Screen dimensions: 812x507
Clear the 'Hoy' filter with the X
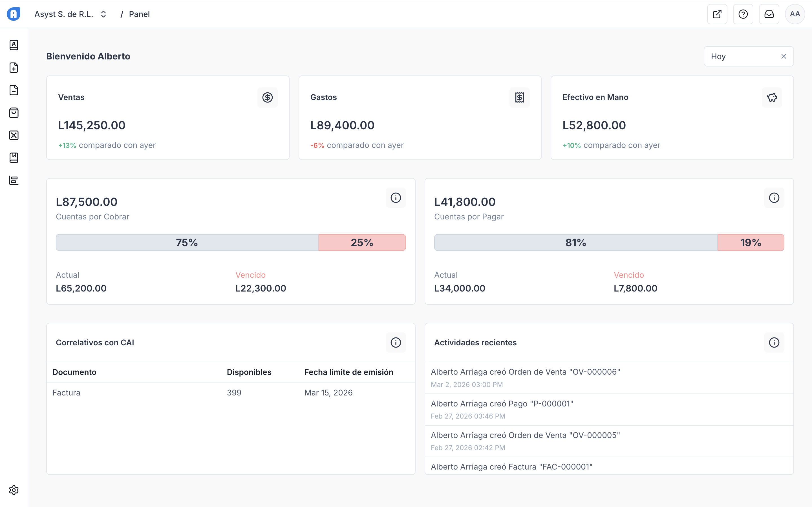(x=784, y=56)
